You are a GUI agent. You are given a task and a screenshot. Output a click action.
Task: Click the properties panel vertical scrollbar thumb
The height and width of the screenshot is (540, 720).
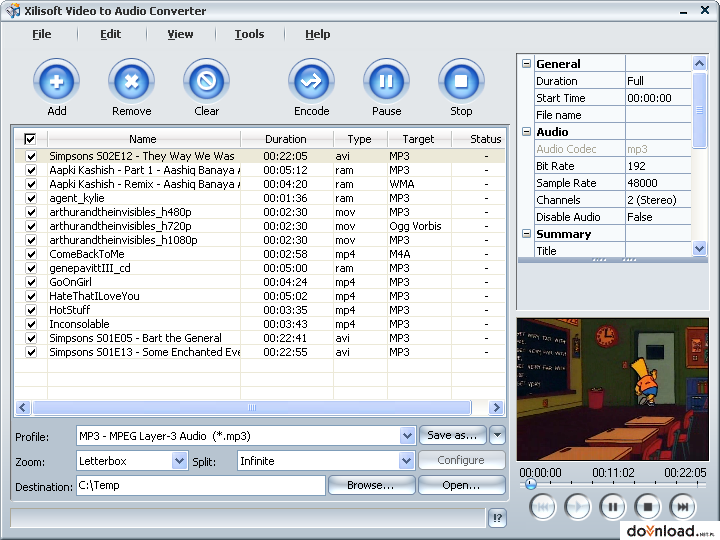pyautogui.click(x=699, y=111)
